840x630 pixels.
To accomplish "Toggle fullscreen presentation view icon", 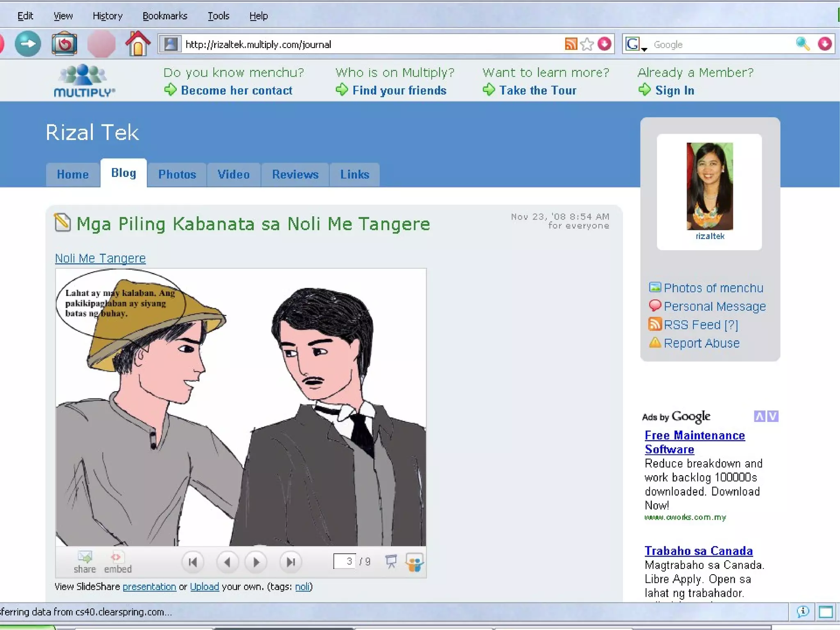I will pos(391,561).
